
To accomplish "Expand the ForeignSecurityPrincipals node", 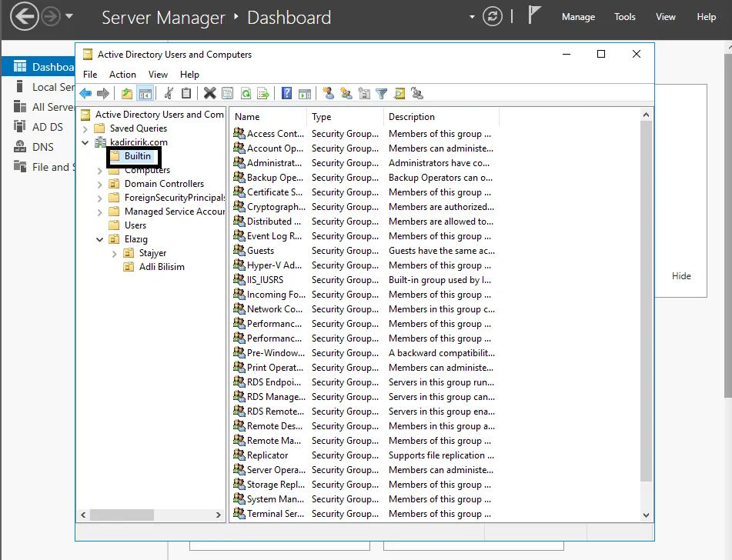I will tap(99, 198).
